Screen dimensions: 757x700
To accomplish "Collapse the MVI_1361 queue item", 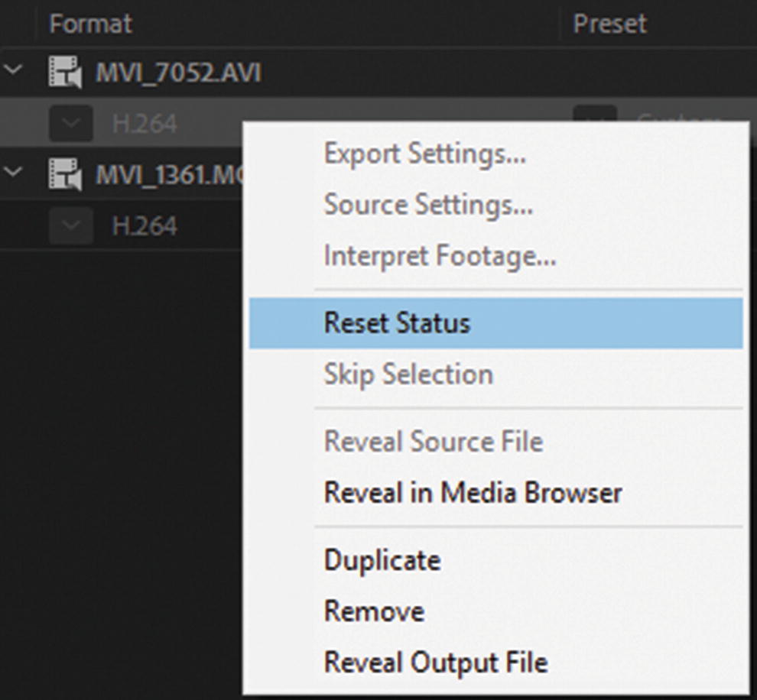I will [13, 173].
